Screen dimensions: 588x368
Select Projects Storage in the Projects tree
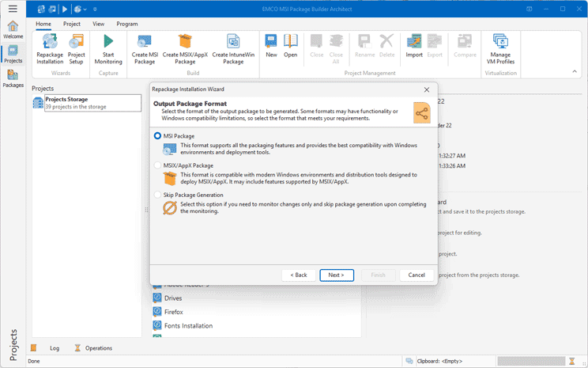click(x=66, y=100)
